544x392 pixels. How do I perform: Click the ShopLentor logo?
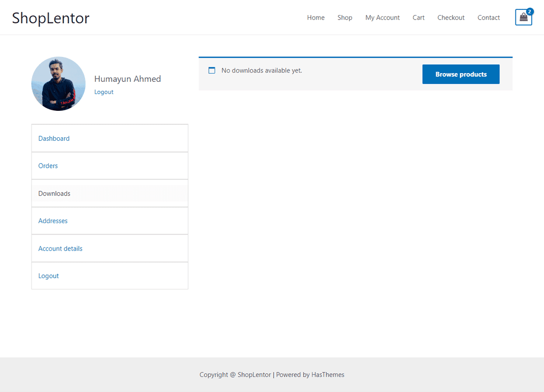(x=50, y=17)
